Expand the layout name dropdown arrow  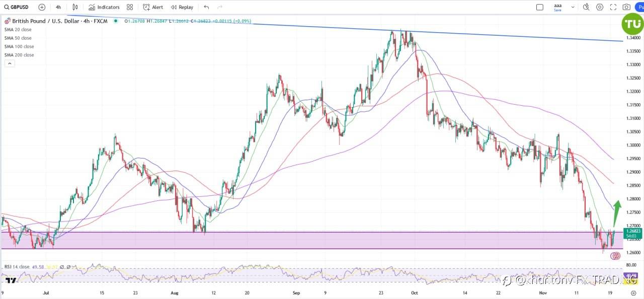[573, 7]
